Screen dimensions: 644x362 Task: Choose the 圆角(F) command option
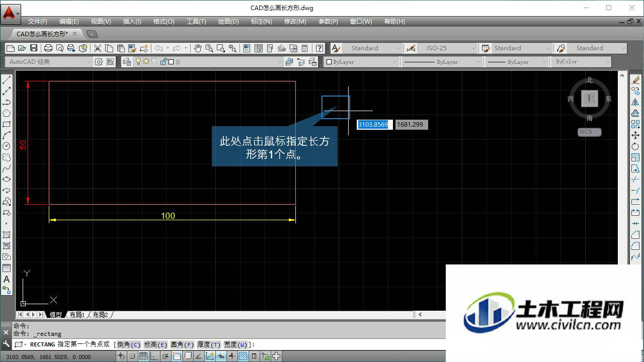click(x=182, y=344)
